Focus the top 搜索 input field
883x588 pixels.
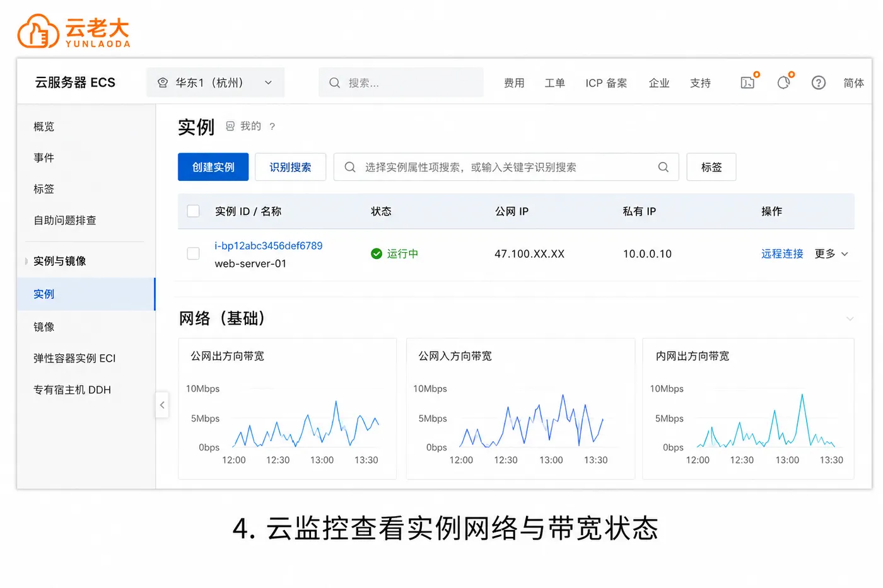[401, 83]
